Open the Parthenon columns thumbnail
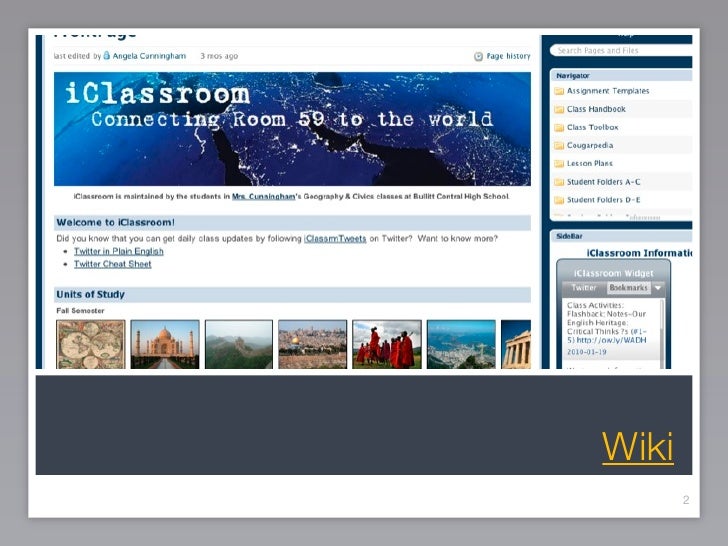Viewport: 728px width, 546px height. pyautogui.click(x=516, y=344)
